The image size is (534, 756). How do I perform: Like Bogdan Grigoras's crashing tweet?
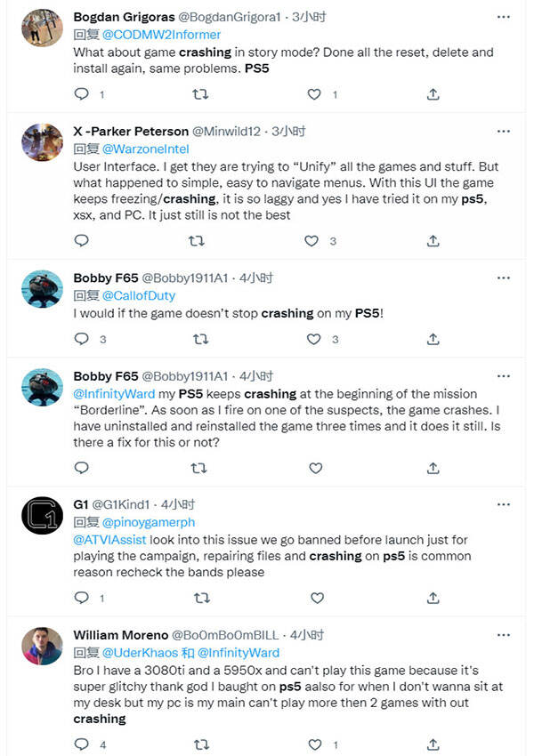click(313, 93)
